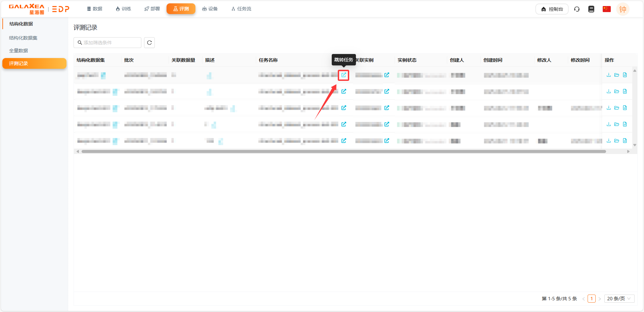644x312 pixels.
Task: Click the jump-to-task icon in first row
Action: click(343, 75)
